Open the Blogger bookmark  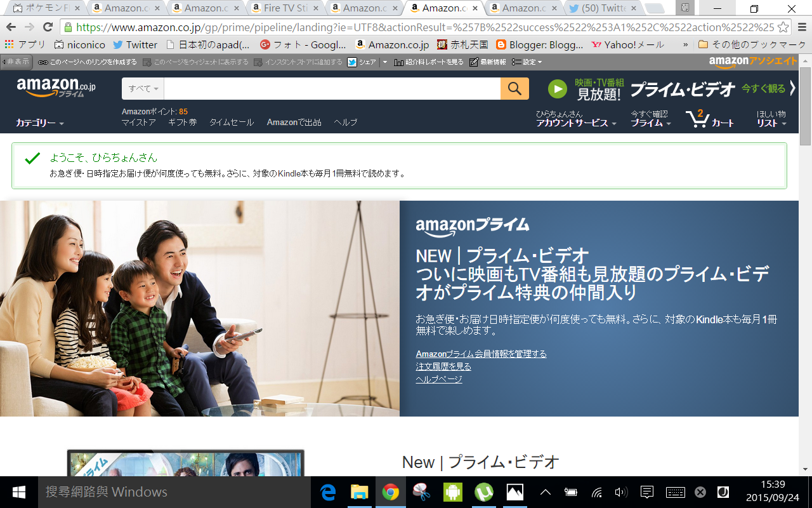[539, 44]
